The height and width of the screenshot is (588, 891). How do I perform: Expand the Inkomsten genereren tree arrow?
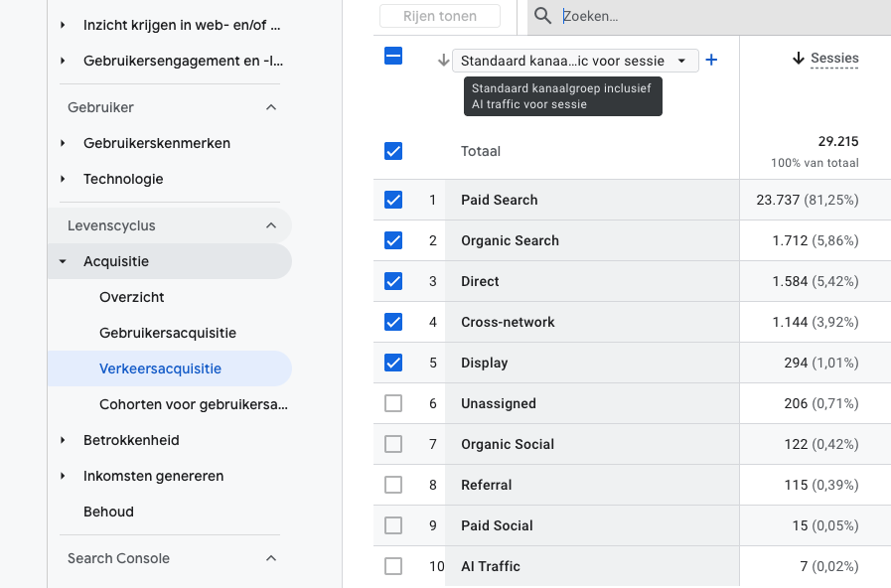click(x=63, y=476)
